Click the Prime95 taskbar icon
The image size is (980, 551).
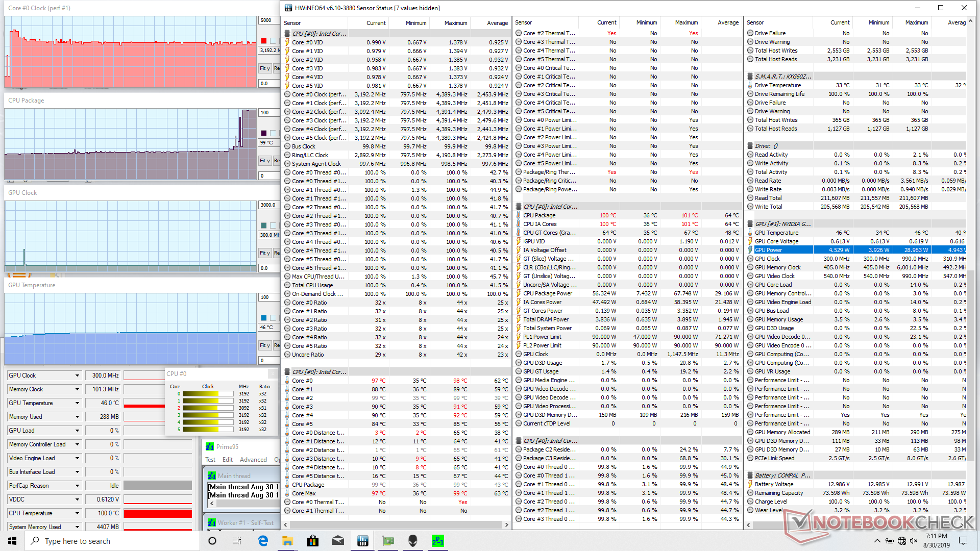(438, 541)
